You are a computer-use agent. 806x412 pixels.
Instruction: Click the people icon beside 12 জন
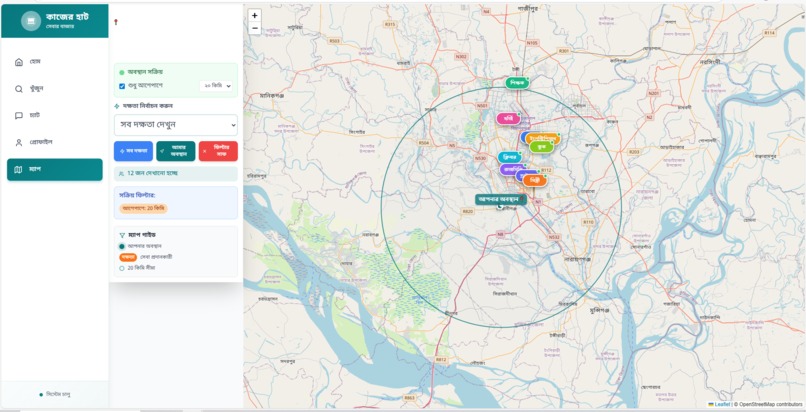click(121, 174)
